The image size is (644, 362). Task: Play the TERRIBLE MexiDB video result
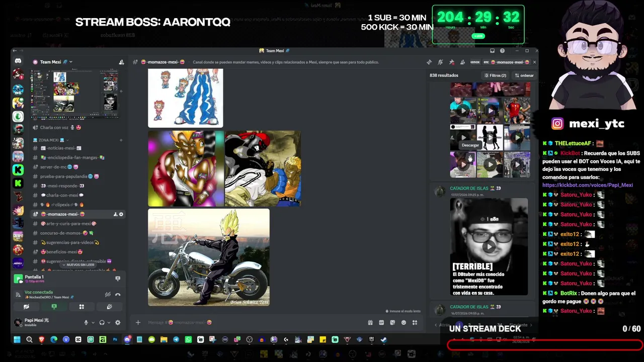[x=489, y=246]
